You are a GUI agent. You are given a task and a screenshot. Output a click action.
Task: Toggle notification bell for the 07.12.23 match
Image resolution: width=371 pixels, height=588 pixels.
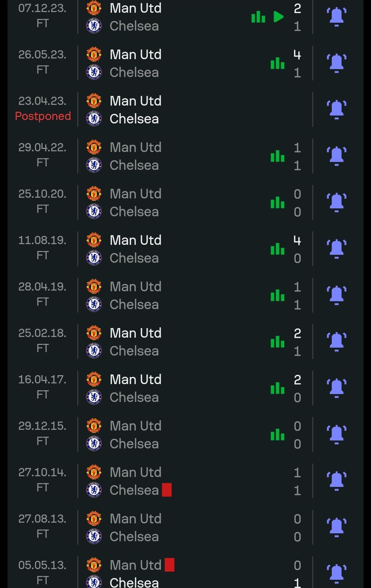337,17
